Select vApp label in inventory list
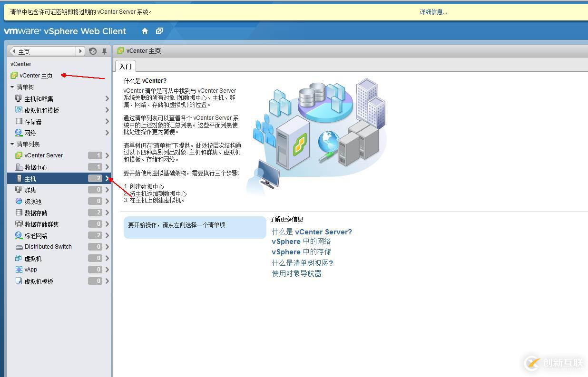This screenshot has height=377, width=588. pos(31,270)
